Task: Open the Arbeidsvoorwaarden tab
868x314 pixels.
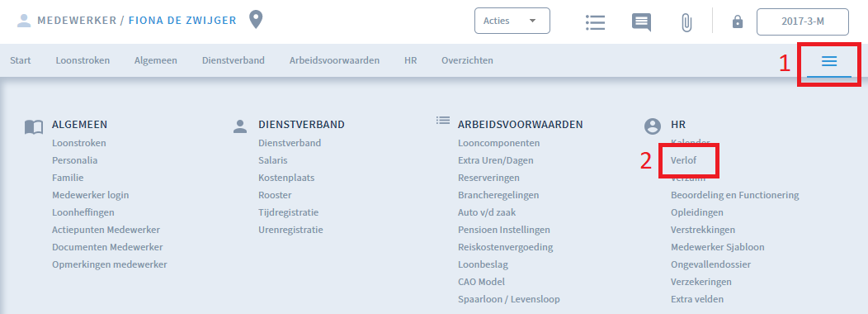Action: [x=334, y=60]
